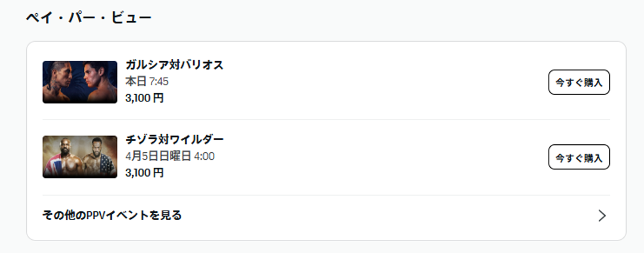Click the ペイ・パー・ビュー section heading
The image size is (644, 253).
point(88,18)
